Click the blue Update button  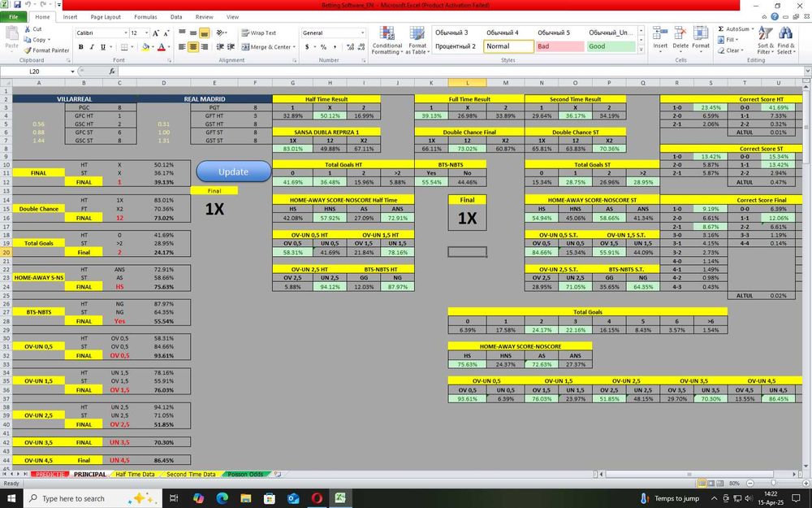pyautogui.click(x=234, y=172)
